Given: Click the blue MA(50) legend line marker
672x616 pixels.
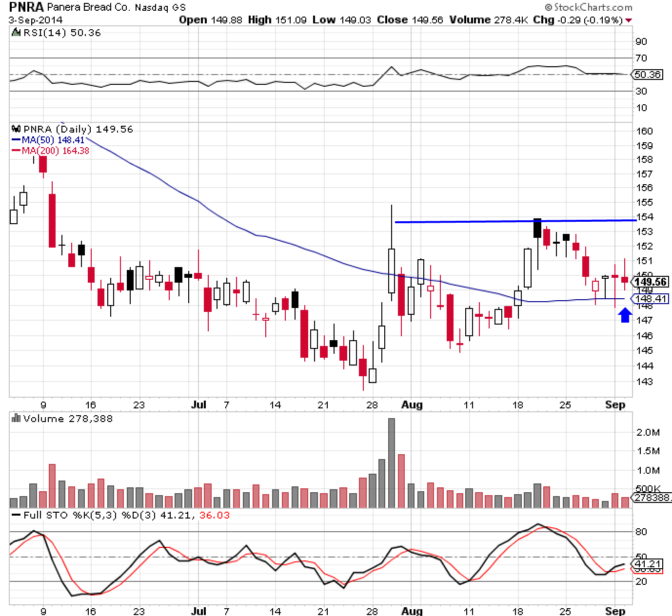Looking at the screenshot, I should click(16, 140).
